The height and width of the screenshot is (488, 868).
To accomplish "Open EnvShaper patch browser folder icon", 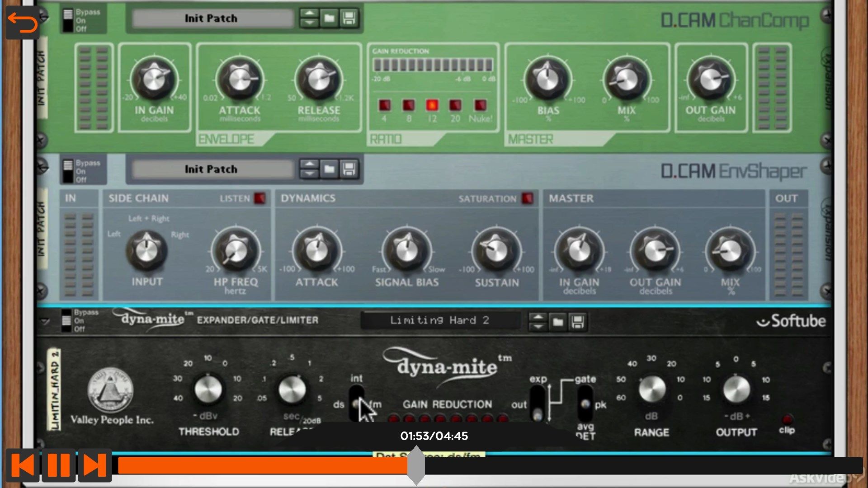I will [x=330, y=169].
